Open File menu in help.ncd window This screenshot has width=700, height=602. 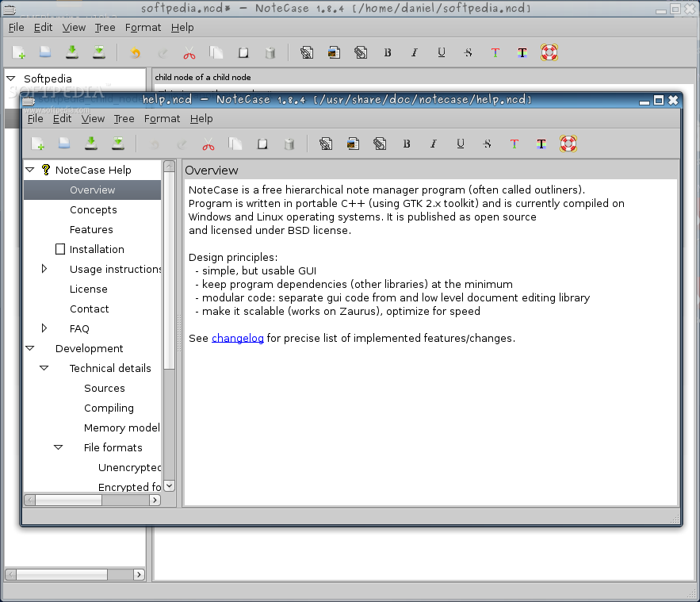35,119
